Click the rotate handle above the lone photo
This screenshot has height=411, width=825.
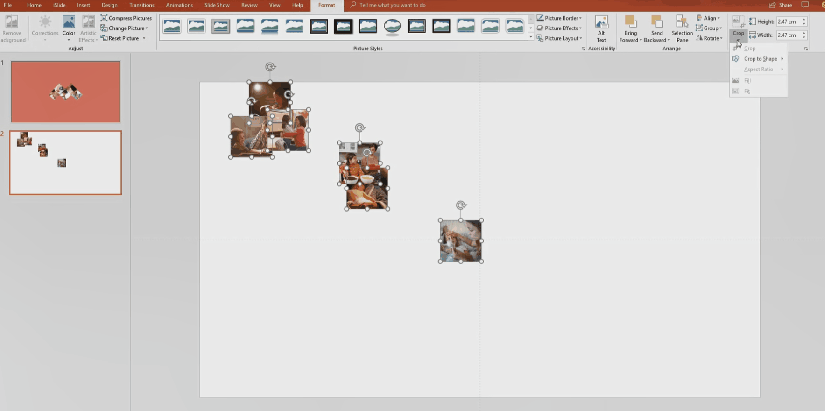click(x=461, y=205)
